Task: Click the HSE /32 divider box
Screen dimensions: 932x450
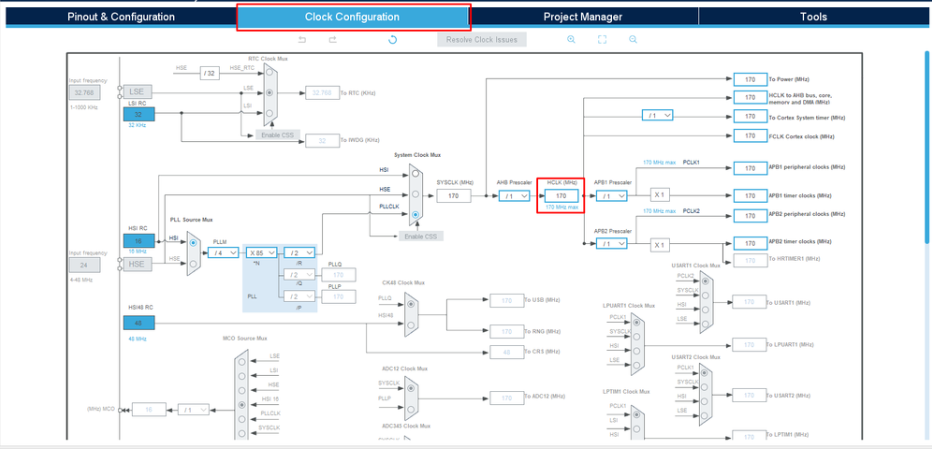Action: click(209, 73)
